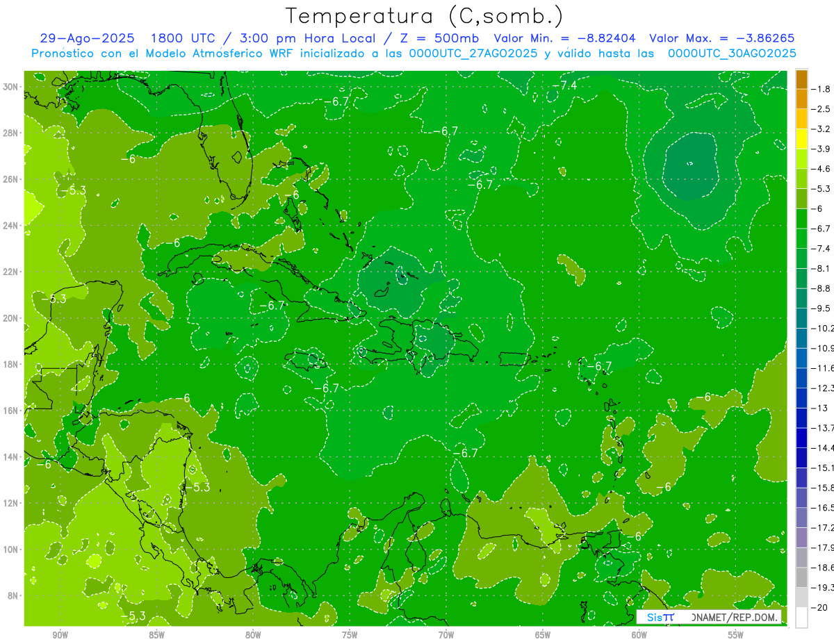This screenshot has height=644, width=834.
Task: Click the -9.5 colorbar value
Action: coord(821,308)
